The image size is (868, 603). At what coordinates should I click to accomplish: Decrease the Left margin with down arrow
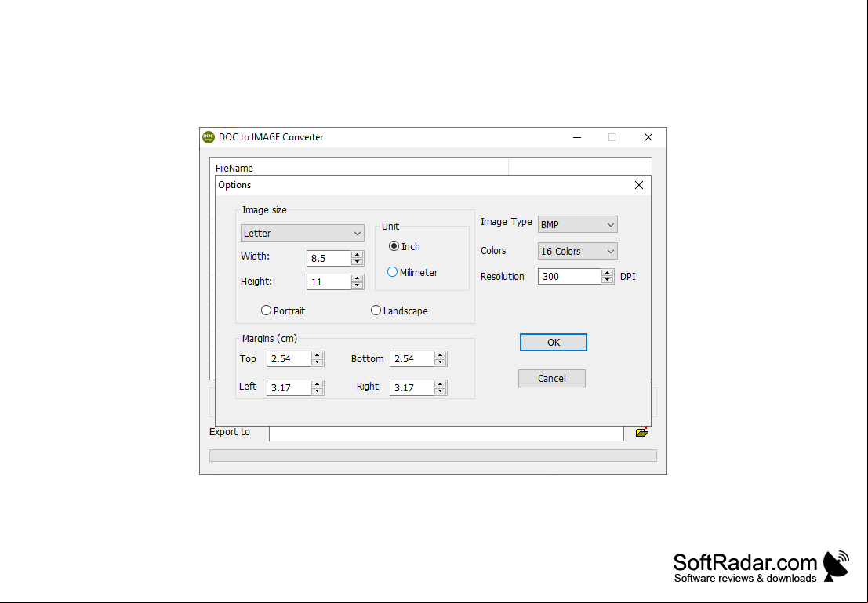[318, 391]
